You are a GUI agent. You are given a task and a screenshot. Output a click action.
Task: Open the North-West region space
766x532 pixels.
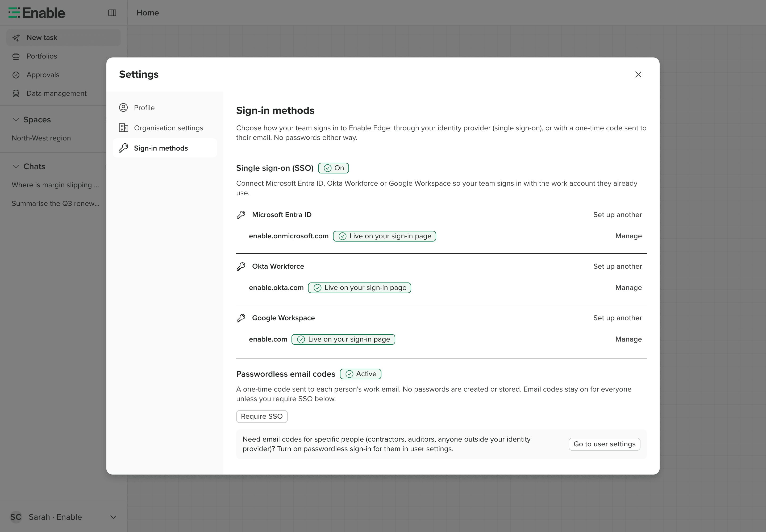point(41,138)
